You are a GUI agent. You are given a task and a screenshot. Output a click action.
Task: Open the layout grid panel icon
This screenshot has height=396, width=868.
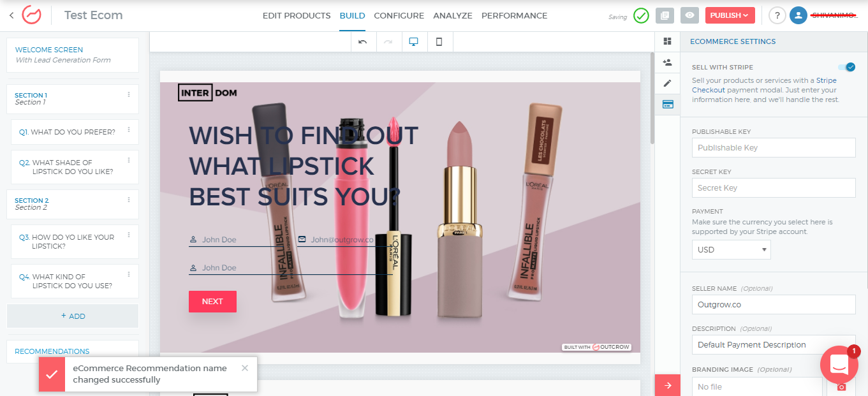pos(667,41)
